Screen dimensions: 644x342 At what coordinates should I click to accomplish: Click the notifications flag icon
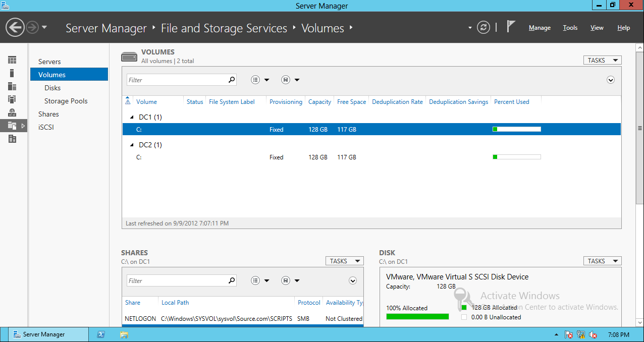pyautogui.click(x=511, y=28)
